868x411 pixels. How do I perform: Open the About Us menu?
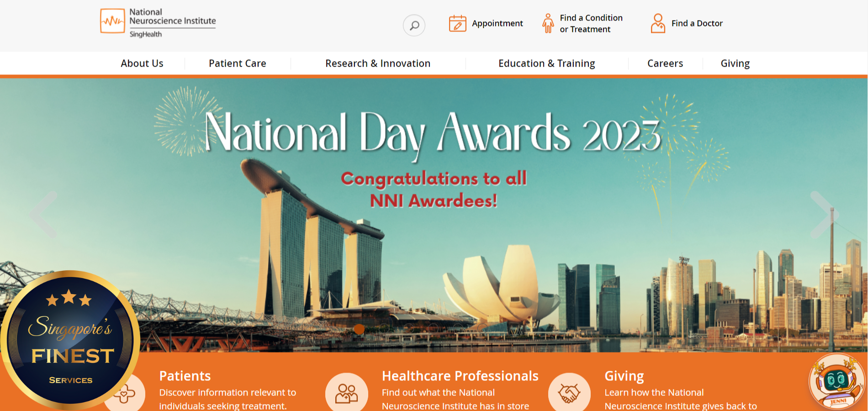[142, 63]
